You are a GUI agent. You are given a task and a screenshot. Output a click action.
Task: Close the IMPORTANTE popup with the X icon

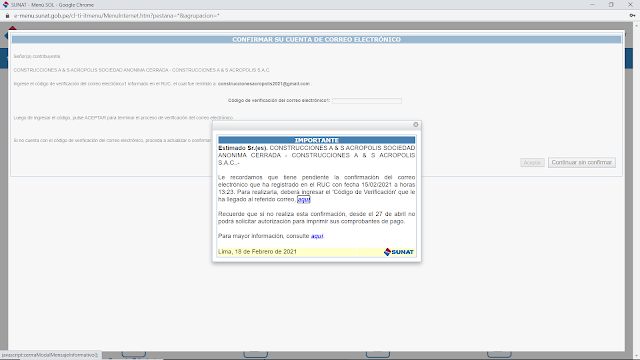pyautogui.click(x=416, y=124)
